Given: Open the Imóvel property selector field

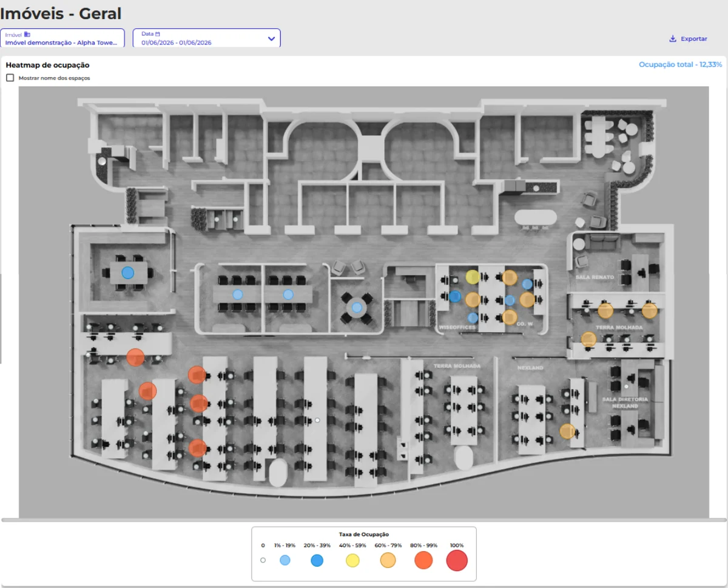Looking at the screenshot, I should [x=62, y=38].
